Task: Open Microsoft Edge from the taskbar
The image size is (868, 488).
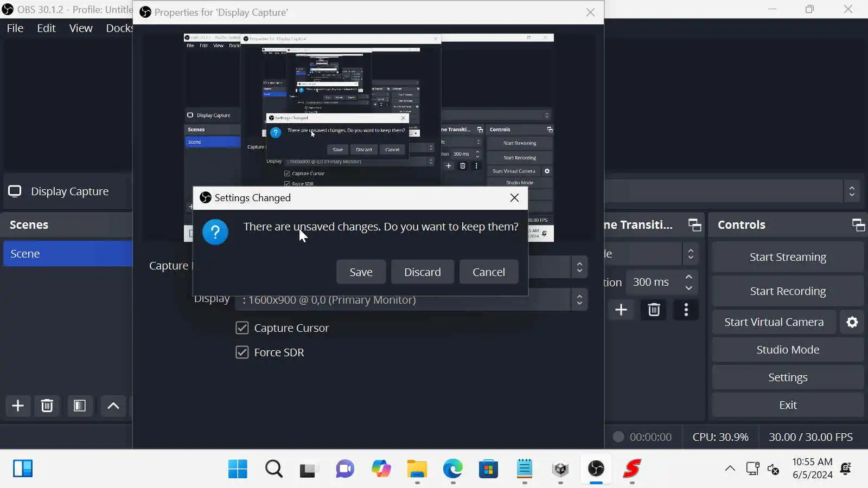Action: [452, 469]
